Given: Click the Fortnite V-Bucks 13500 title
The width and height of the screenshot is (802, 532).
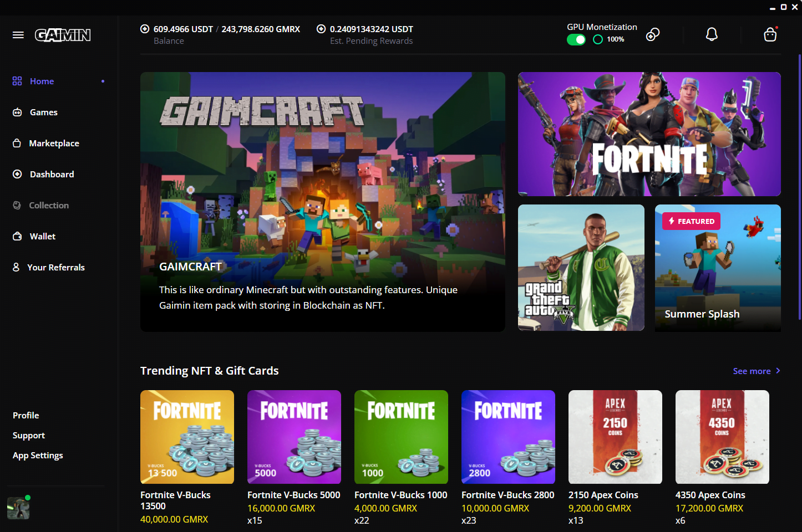Looking at the screenshot, I should click(175, 500).
